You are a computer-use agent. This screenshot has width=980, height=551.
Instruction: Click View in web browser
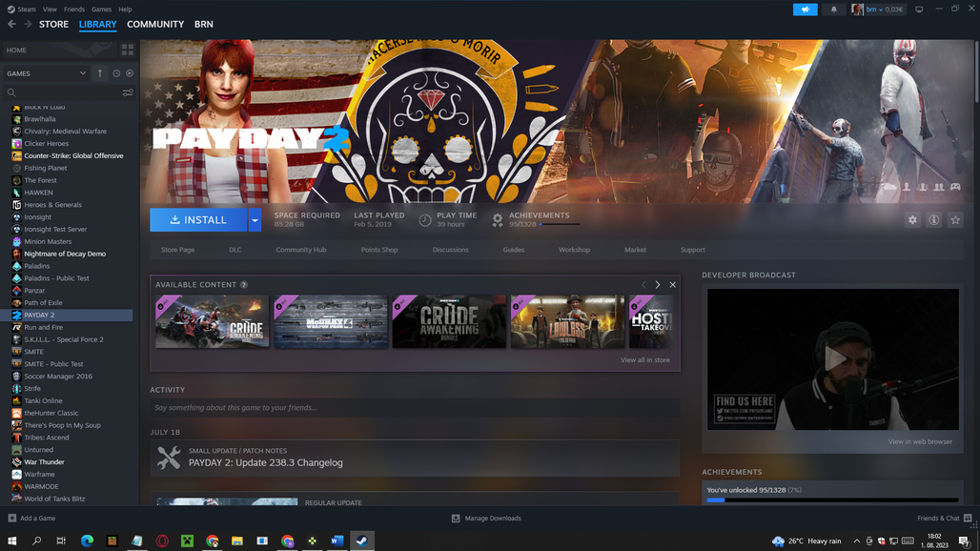921,441
